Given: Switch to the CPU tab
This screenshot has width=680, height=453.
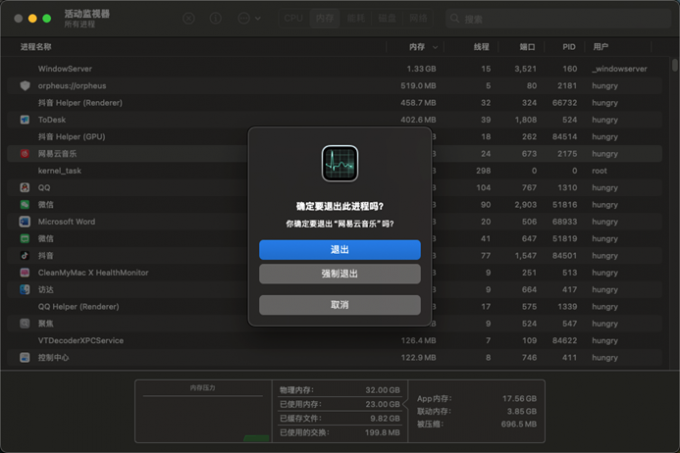Looking at the screenshot, I should pos(294,19).
